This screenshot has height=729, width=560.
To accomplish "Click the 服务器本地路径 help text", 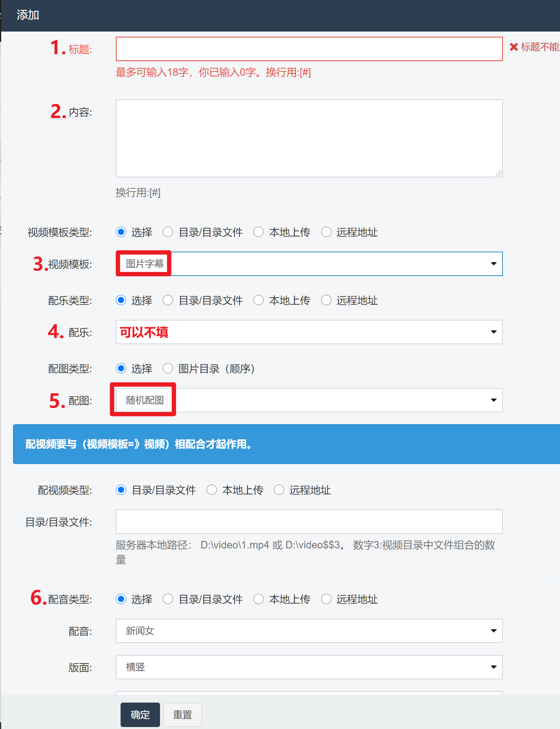I will [305, 552].
